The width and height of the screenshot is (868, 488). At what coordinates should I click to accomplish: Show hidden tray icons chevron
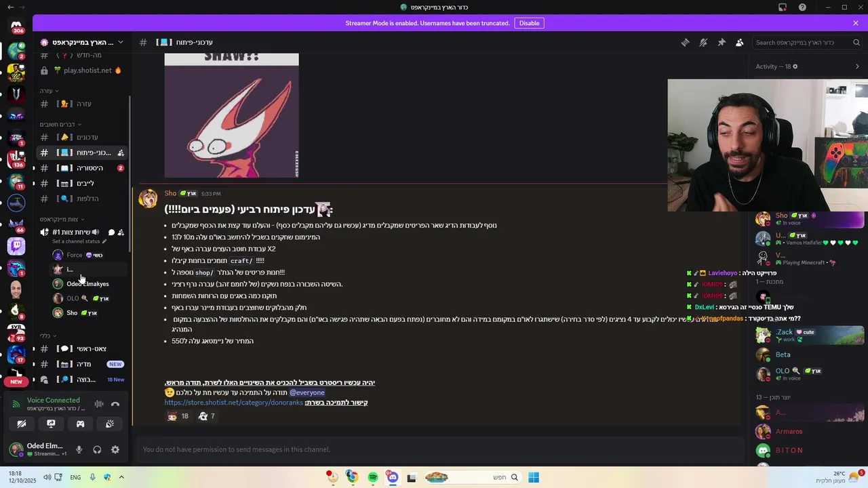(121, 477)
